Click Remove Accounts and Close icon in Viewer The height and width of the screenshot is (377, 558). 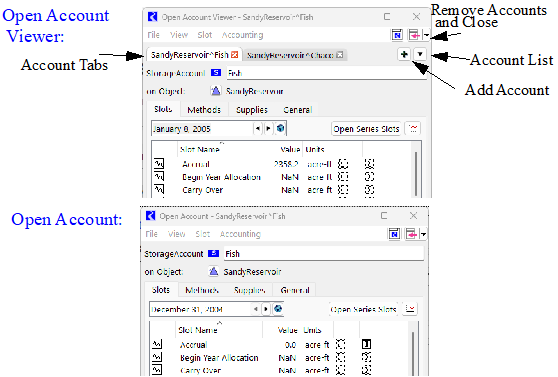pos(414,35)
